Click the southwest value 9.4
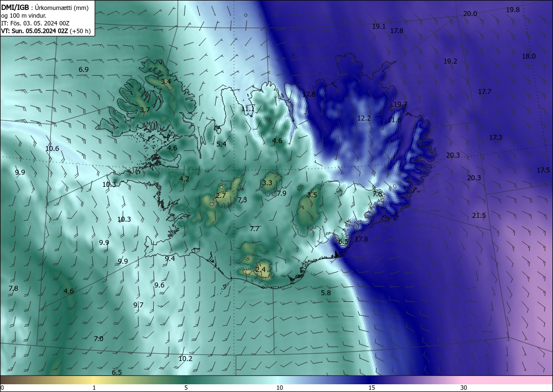Image resolution: width=553 pixels, height=392 pixels. [x=170, y=258]
